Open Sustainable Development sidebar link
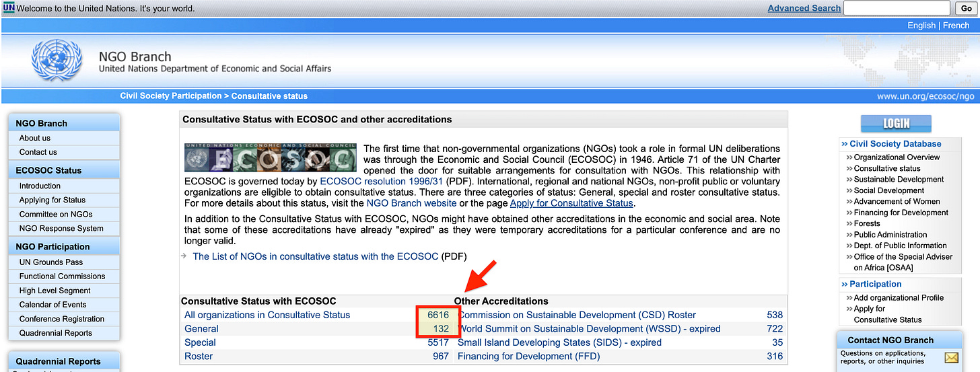 coord(899,180)
